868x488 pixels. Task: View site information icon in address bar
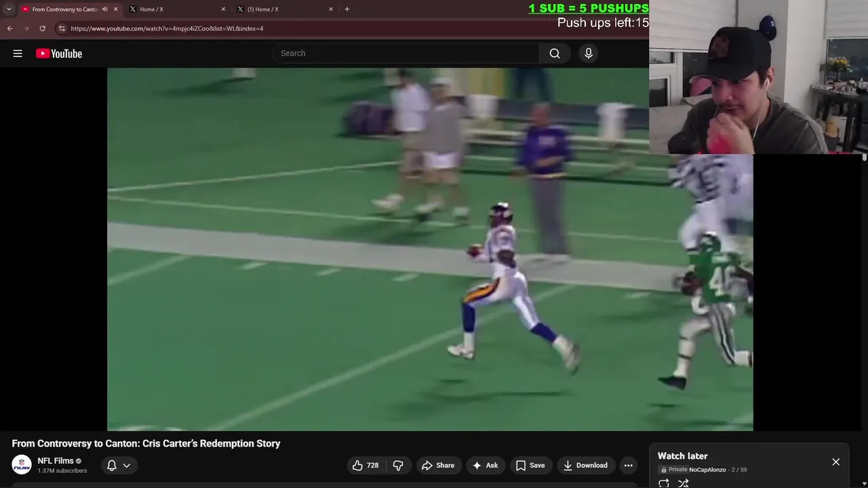click(62, 28)
